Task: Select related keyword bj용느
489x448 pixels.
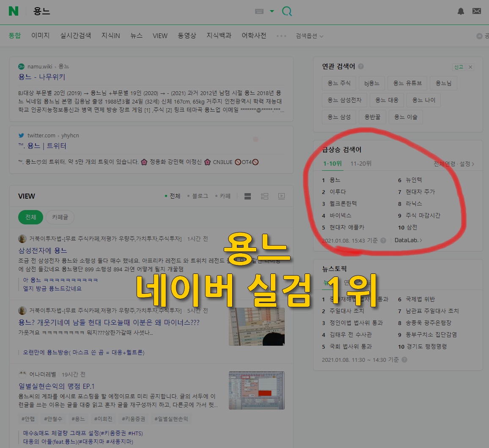Action: coord(372,83)
